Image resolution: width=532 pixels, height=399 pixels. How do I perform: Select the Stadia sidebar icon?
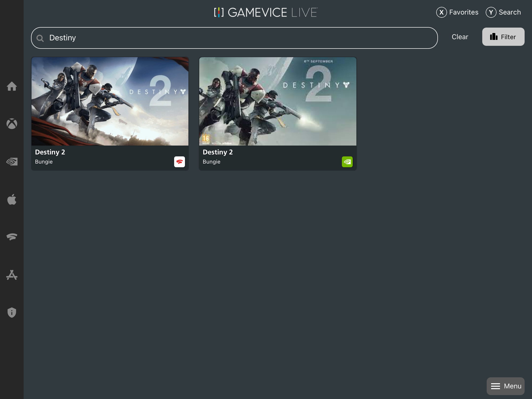tap(12, 237)
